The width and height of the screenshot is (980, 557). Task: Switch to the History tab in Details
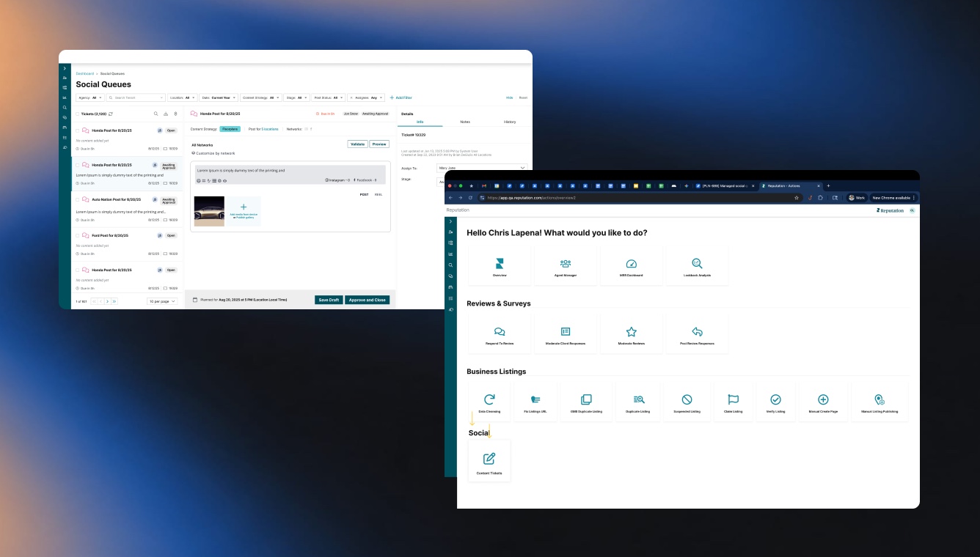tap(510, 122)
